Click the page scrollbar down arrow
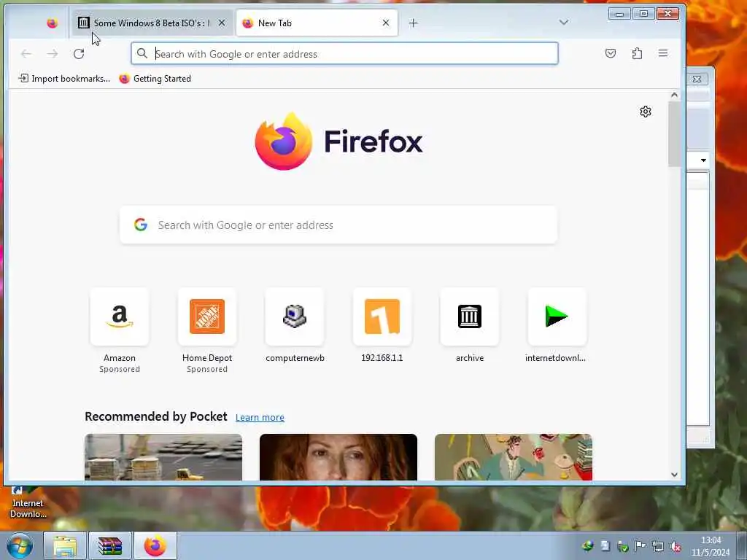 click(674, 475)
